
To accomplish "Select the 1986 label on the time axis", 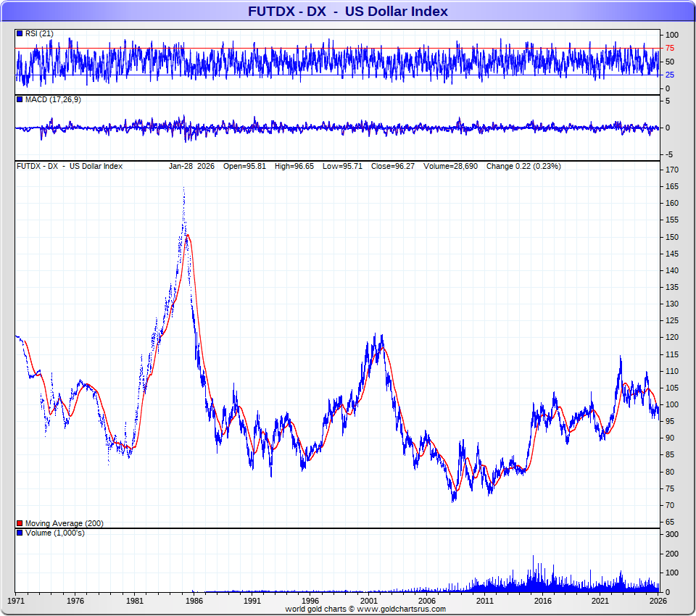I will [x=193, y=601].
